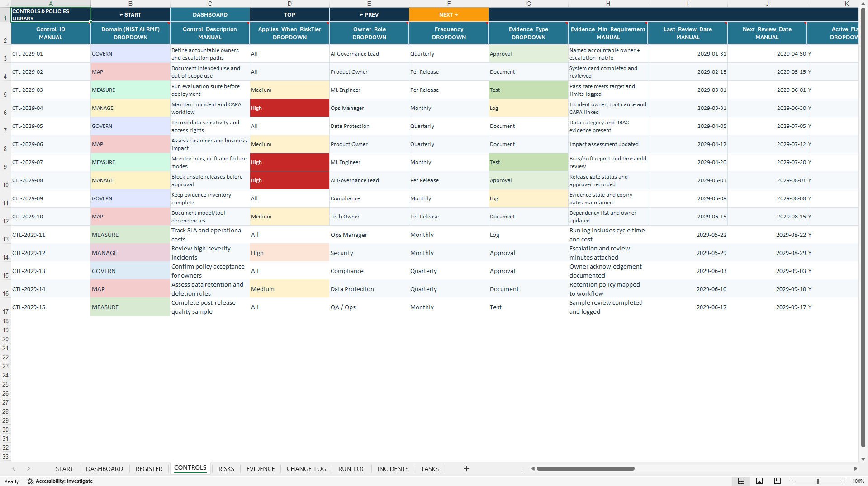Switch to Page Break Preview icon
868x486 pixels.
click(778, 481)
